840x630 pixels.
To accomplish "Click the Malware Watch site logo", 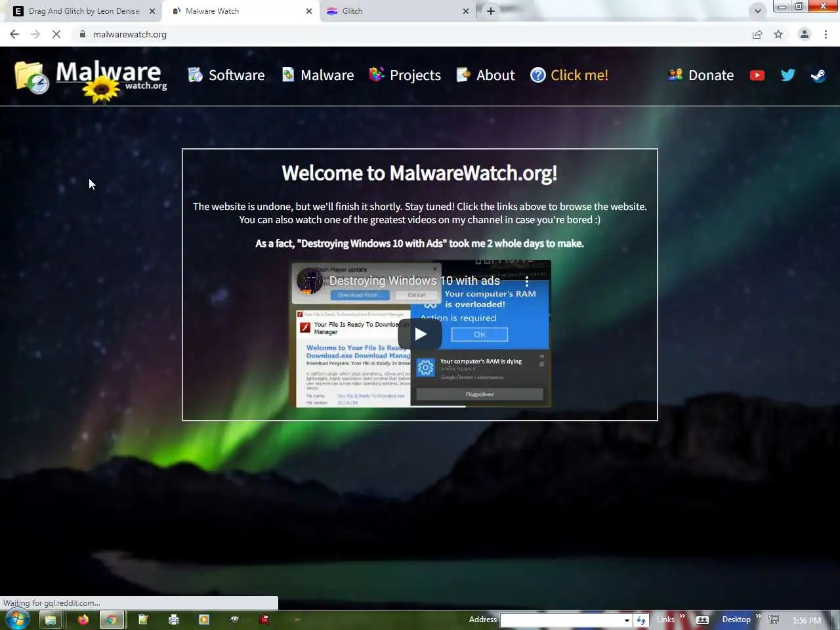I will coord(91,81).
